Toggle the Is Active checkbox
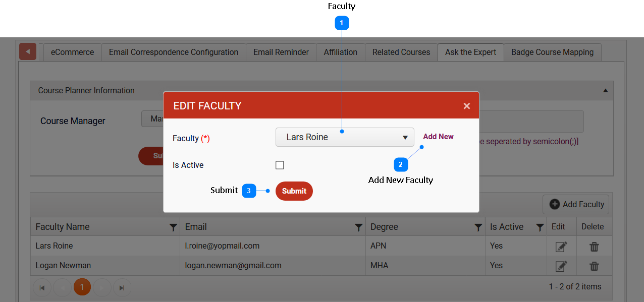 tap(280, 165)
